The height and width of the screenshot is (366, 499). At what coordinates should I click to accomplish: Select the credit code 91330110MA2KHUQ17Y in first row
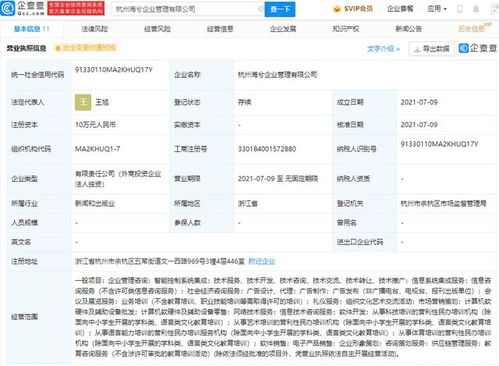114,70
